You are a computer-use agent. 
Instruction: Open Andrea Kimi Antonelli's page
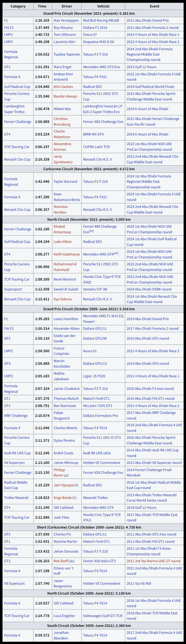(x=63, y=77)
